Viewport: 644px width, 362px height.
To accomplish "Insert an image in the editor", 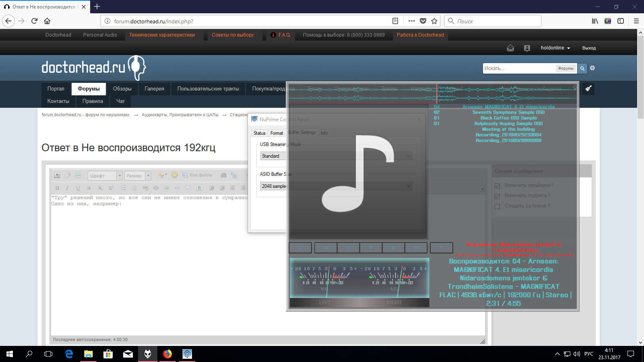I will pos(167,188).
